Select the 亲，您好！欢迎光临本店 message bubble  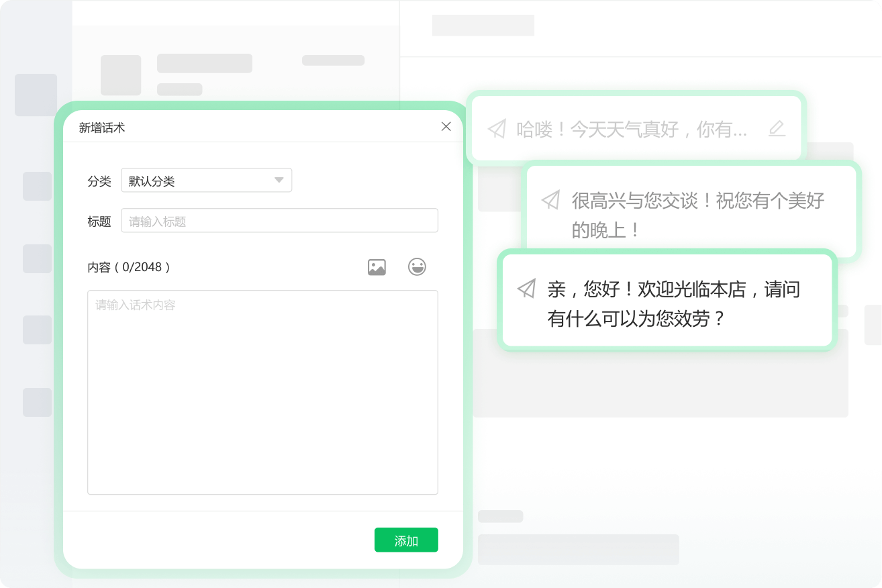[666, 301]
